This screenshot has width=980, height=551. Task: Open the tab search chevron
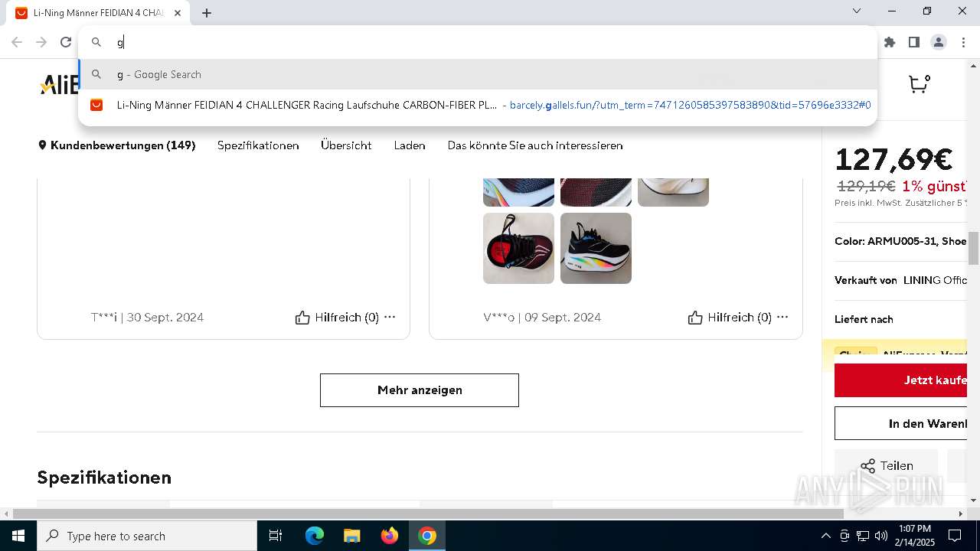click(857, 11)
